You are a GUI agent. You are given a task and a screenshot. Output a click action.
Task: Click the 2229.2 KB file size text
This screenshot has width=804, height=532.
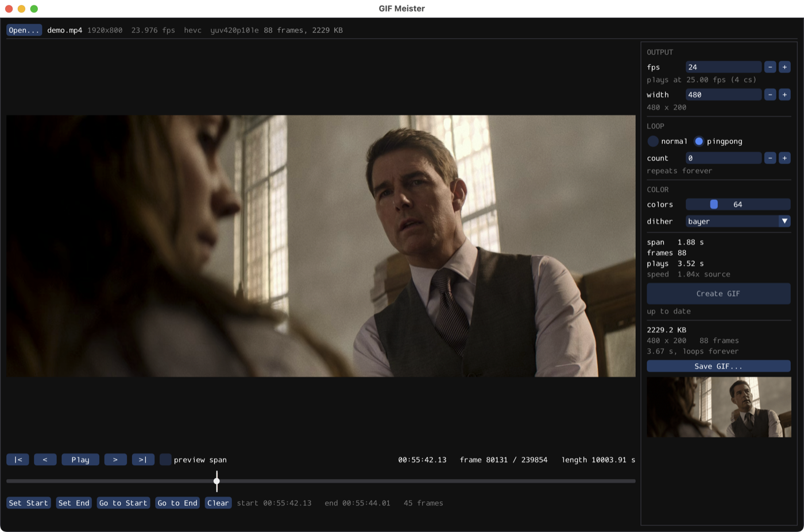pos(667,330)
